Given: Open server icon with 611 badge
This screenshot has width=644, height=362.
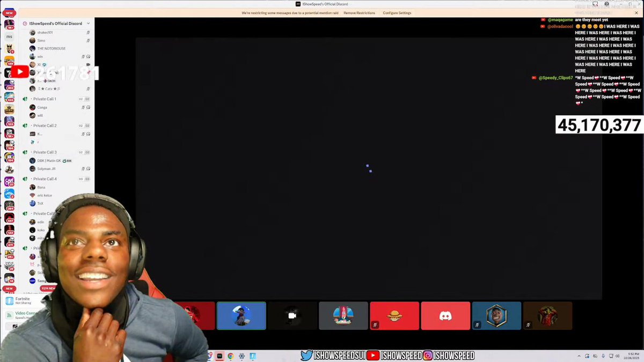Looking at the screenshot, I should click(9, 241).
